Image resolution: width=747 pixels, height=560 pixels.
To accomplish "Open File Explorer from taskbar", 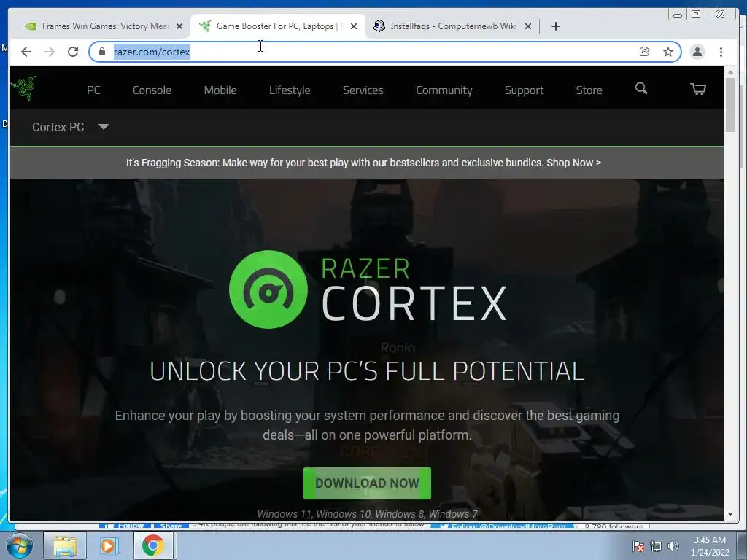I will [65, 545].
